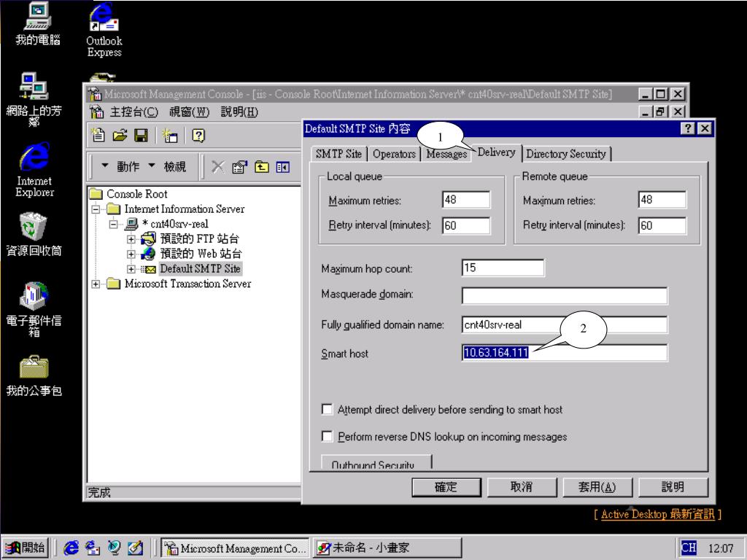Click Local queue Retry interval field
This screenshot has height=560, width=747.
pos(466,225)
